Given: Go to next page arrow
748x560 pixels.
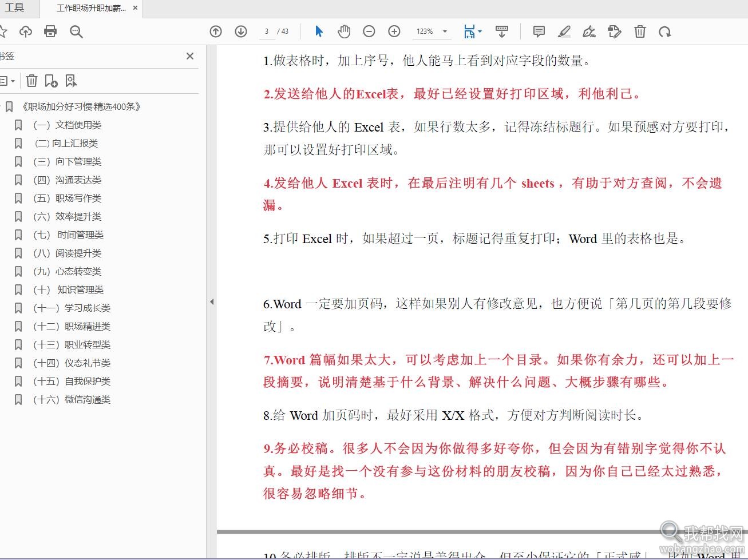Looking at the screenshot, I should pyautogui.click(x=241, y=31).
